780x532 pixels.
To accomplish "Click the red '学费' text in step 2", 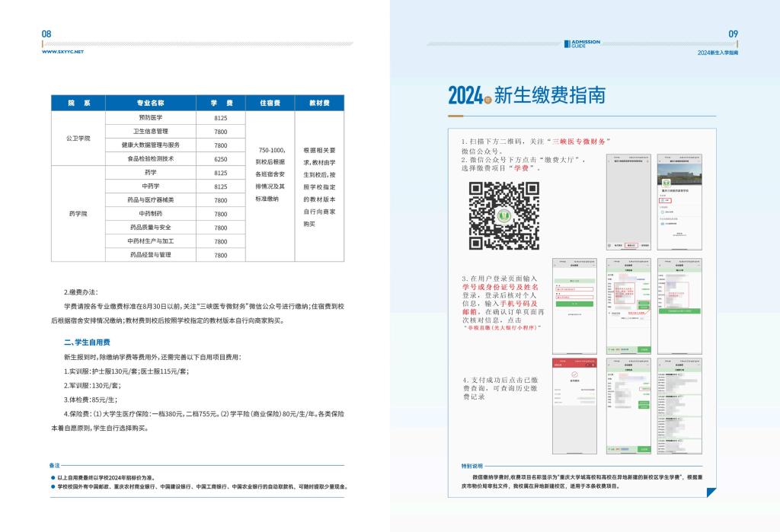I will pos(521,168).
